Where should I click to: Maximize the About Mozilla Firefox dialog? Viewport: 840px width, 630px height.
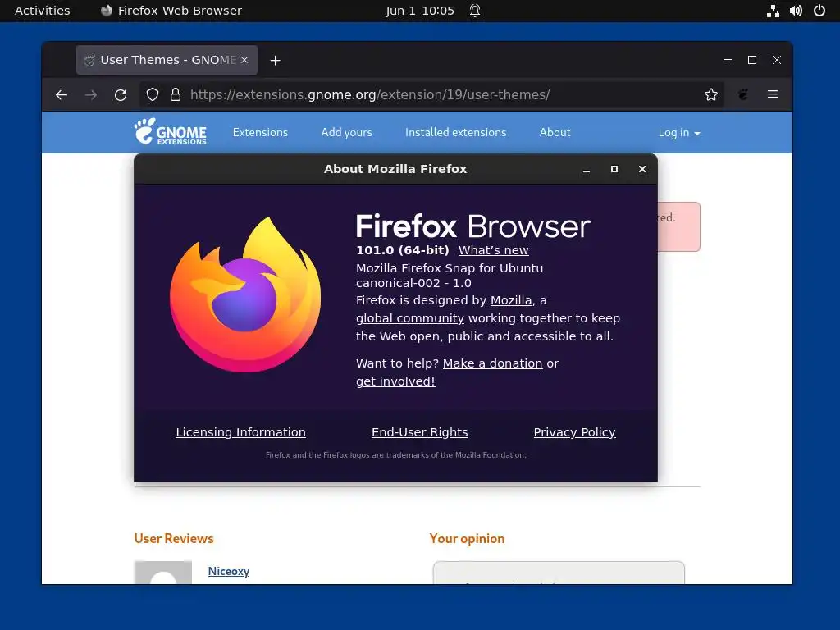(614, 169)
